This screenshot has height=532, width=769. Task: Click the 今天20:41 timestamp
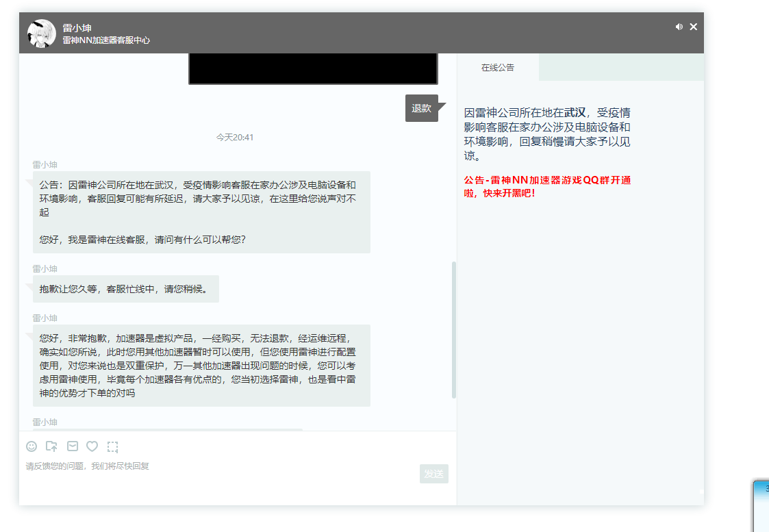click(x=235, y=138)
